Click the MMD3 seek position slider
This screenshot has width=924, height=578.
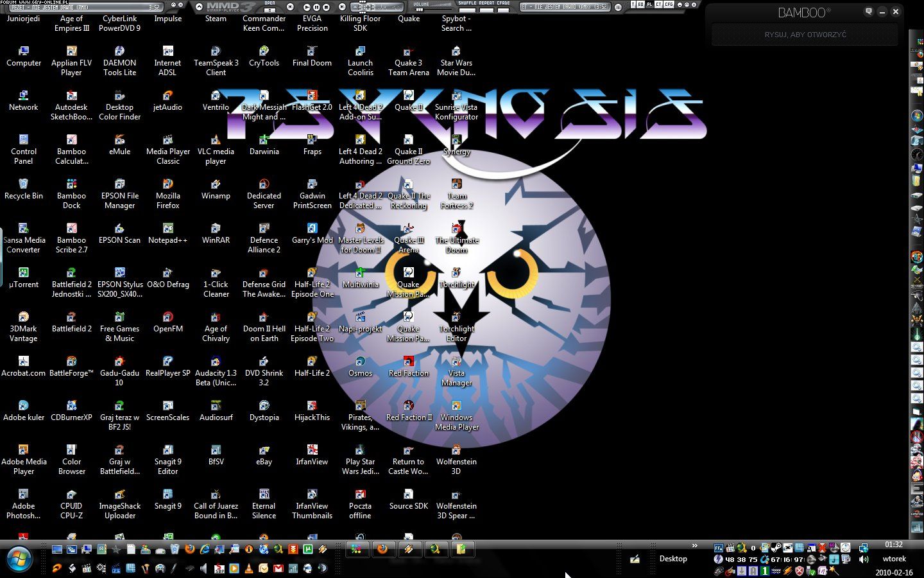coord(377,7)
